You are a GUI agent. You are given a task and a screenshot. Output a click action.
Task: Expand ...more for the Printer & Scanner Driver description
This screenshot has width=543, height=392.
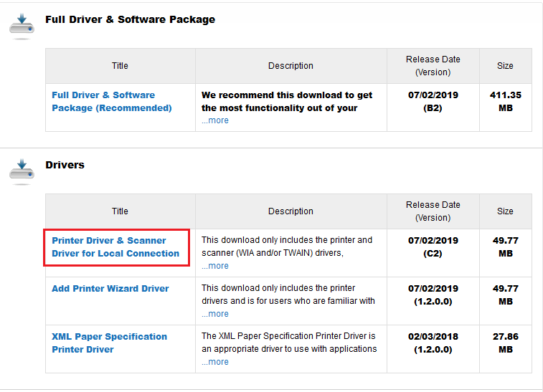(215, 266)
